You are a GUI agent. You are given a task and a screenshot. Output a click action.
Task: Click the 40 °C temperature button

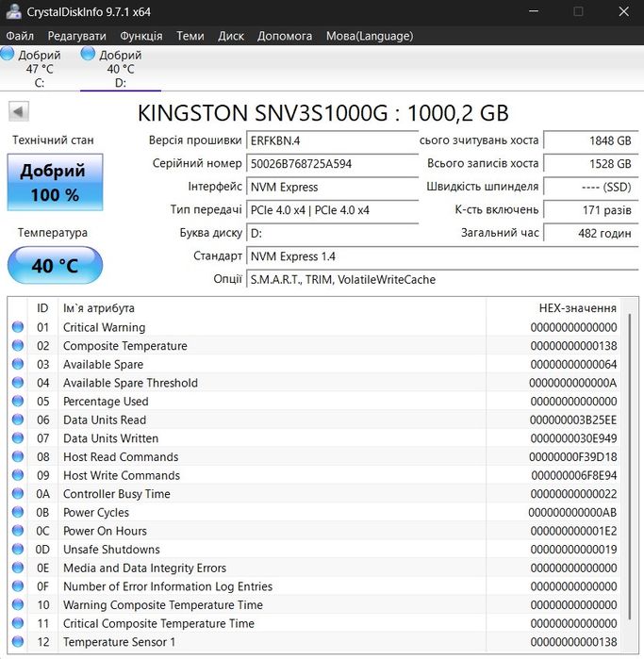(55, 265)
